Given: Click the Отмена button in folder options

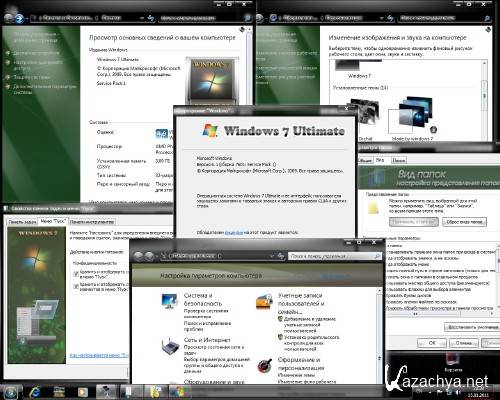Looking at the screenshot, I should click(463, 343).
